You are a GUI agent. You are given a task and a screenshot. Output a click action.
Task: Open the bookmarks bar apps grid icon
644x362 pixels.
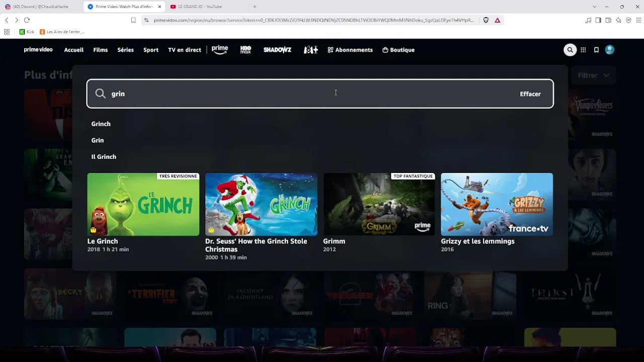7,32
